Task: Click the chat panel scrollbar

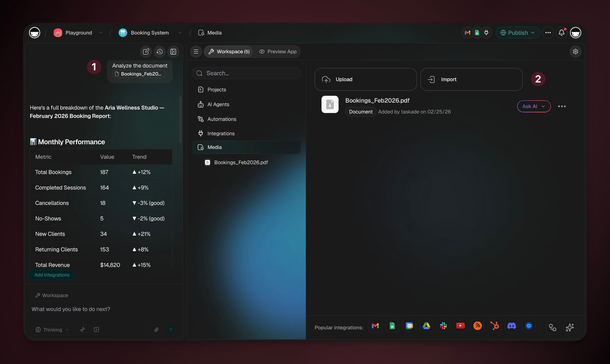Action: [x=180, y=120]
